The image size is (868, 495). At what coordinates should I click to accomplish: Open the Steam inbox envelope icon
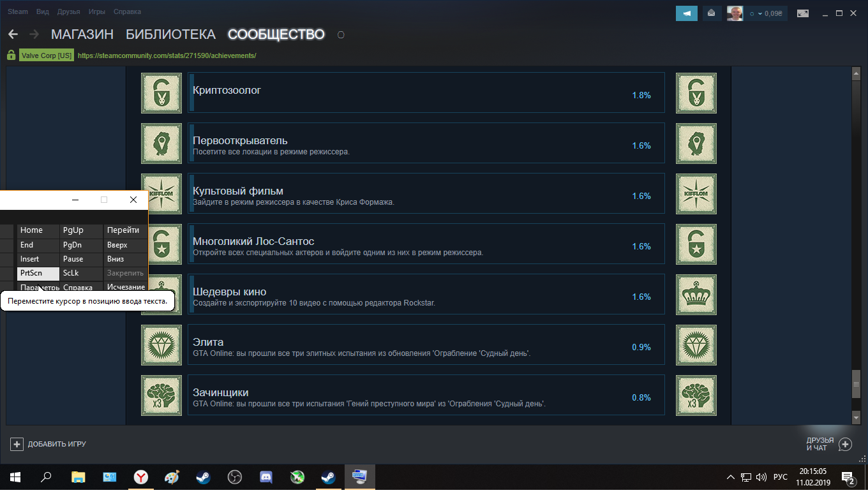(x=712, y=13)
